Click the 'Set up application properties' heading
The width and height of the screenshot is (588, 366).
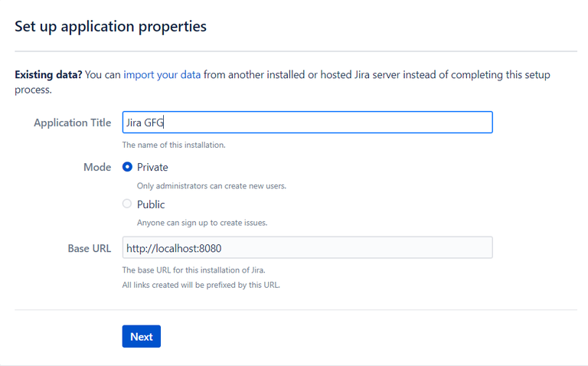[x=110, y=27]
